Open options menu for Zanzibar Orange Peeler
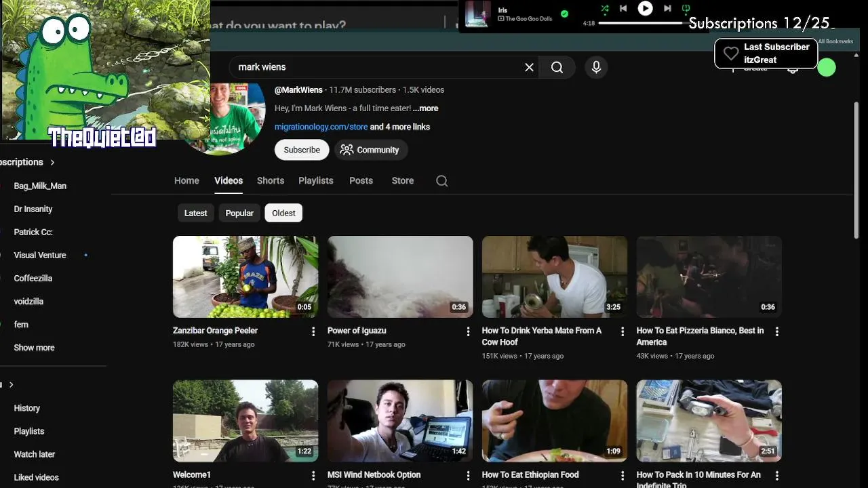The height and width of the screenshot is (488, 868). tap(313, 331)
